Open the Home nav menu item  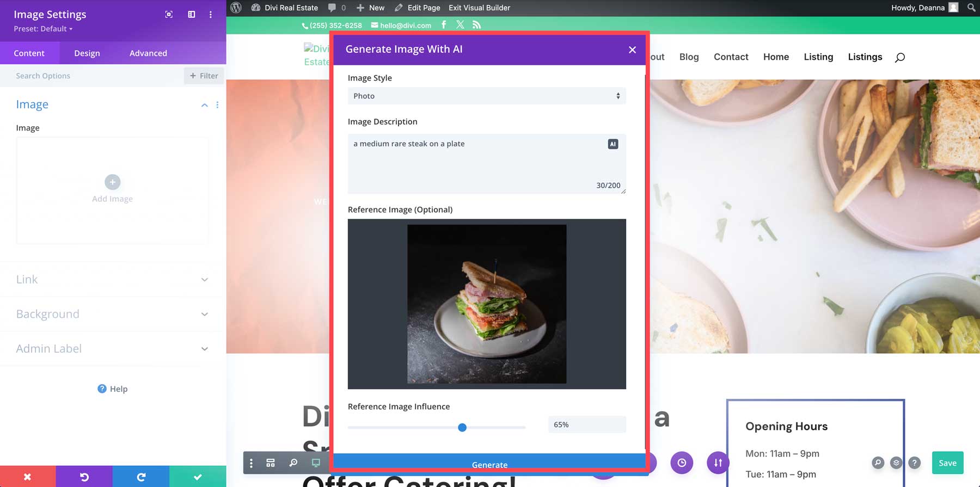776,57
